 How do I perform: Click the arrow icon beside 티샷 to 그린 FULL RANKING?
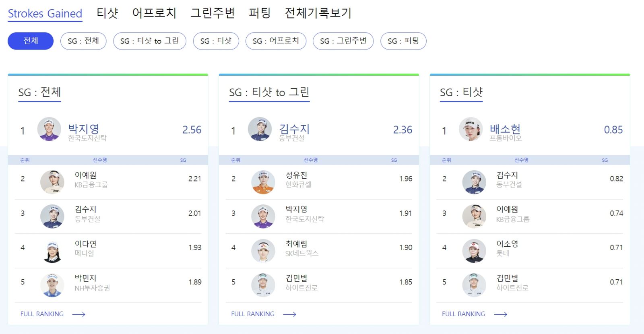289,314
